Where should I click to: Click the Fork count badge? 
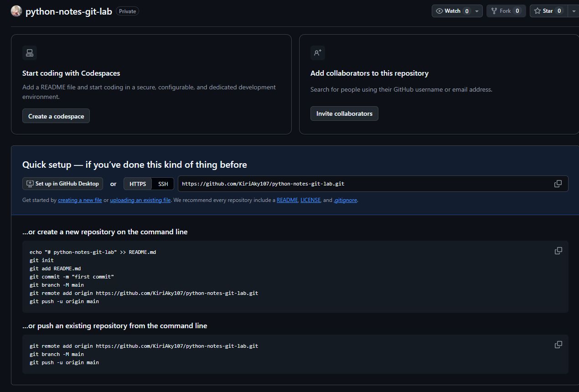coord(517,11)
